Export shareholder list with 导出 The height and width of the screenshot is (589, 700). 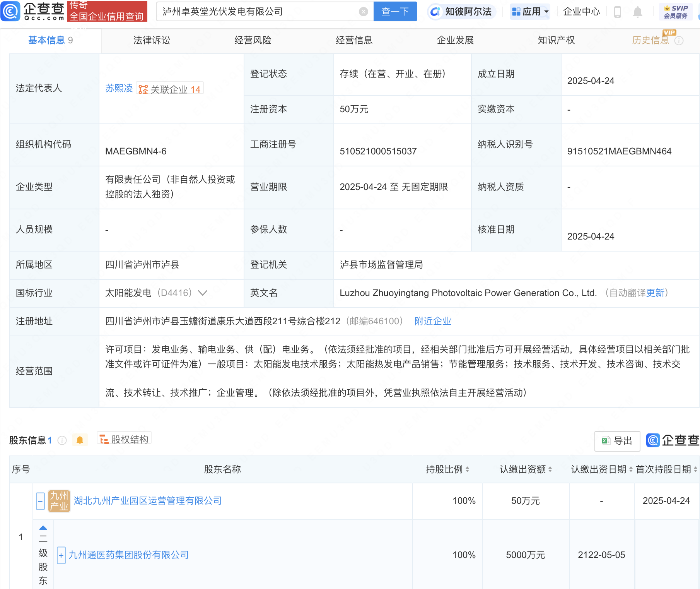coord(617,441)
